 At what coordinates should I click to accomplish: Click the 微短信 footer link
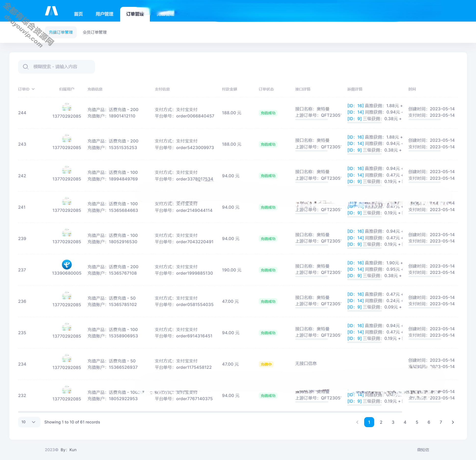[x=423, y=450]
